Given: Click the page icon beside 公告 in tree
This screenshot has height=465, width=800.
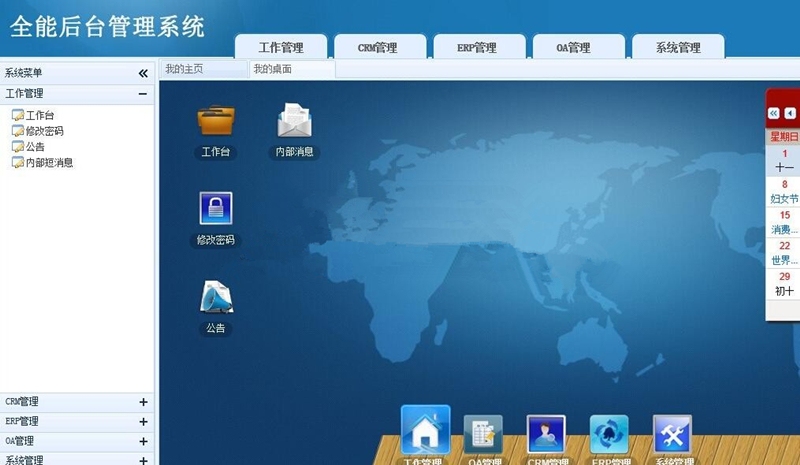Looking at the screenshot, I should click(x=18, y=147).
